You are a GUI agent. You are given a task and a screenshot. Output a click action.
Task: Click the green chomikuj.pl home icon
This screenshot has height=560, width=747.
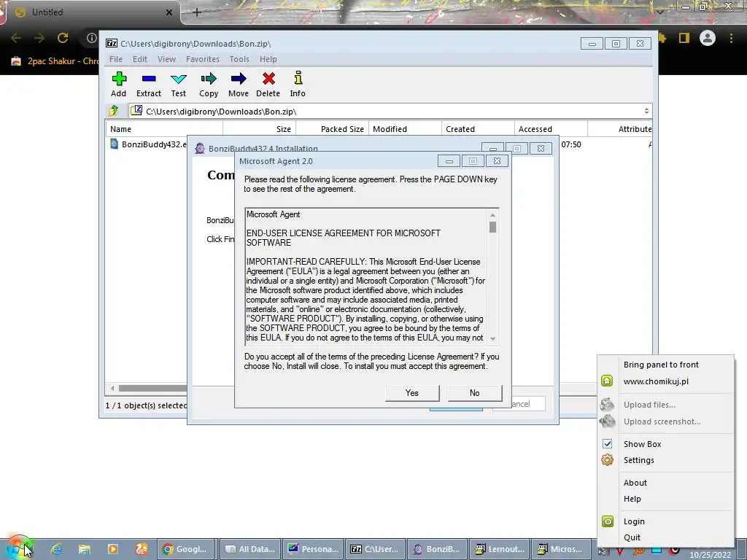[x=607, y=381]
